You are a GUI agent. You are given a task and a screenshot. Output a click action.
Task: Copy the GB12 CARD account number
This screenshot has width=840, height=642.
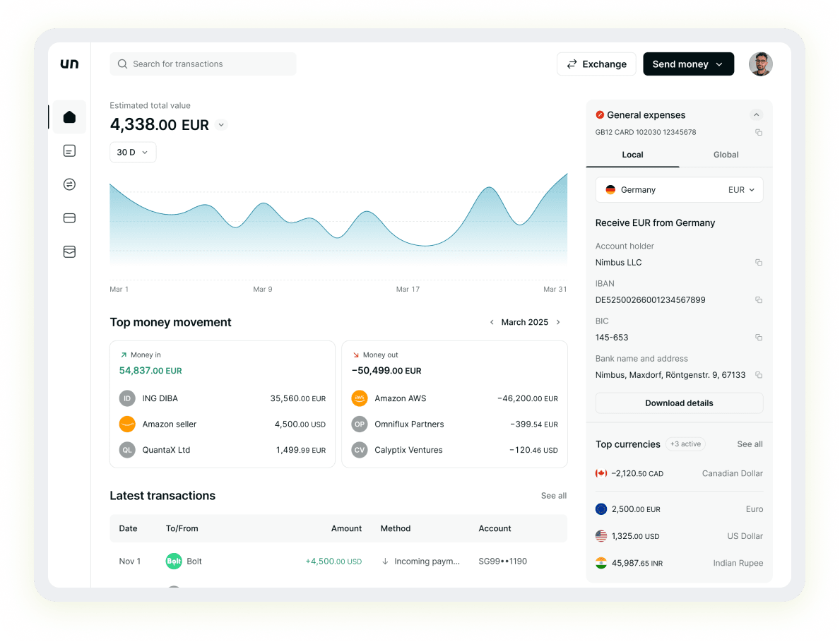[759, 132]
